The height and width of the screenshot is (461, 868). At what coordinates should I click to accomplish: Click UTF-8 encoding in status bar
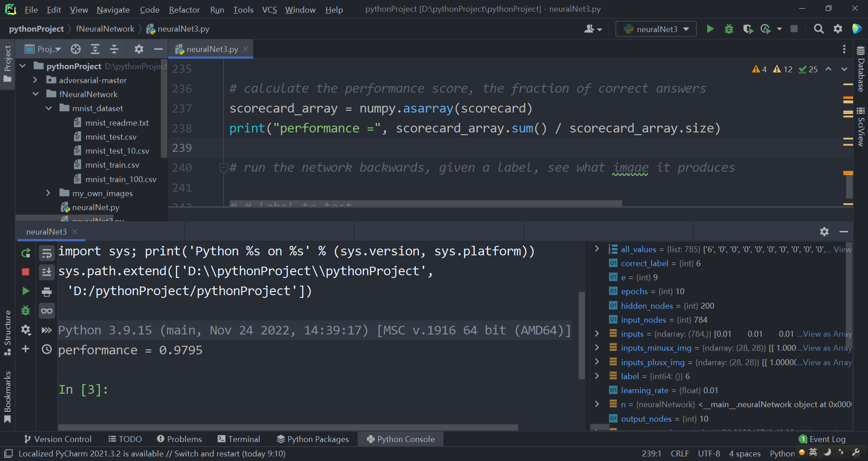point(709,453)
